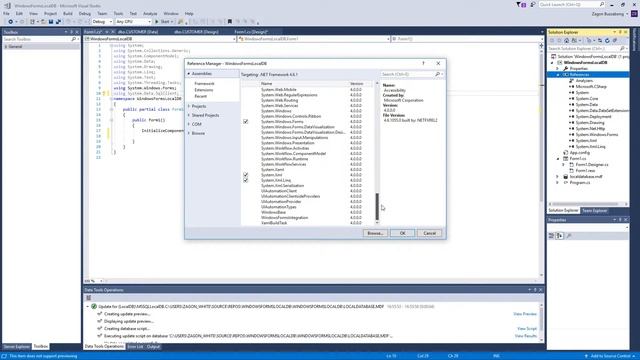Click View Preview link
640x360 pixels.
pos(525,314)
